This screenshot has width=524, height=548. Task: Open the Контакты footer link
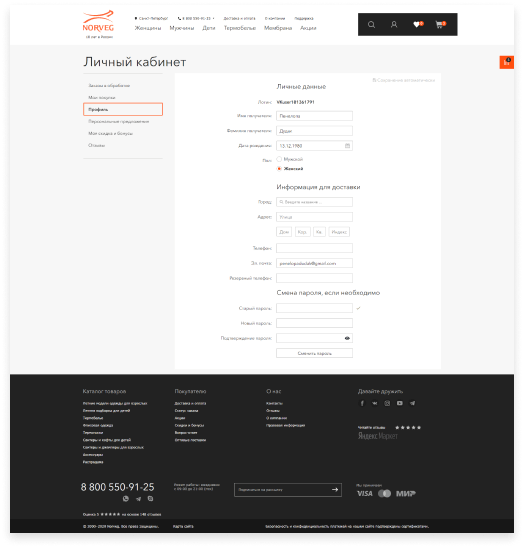274,403
